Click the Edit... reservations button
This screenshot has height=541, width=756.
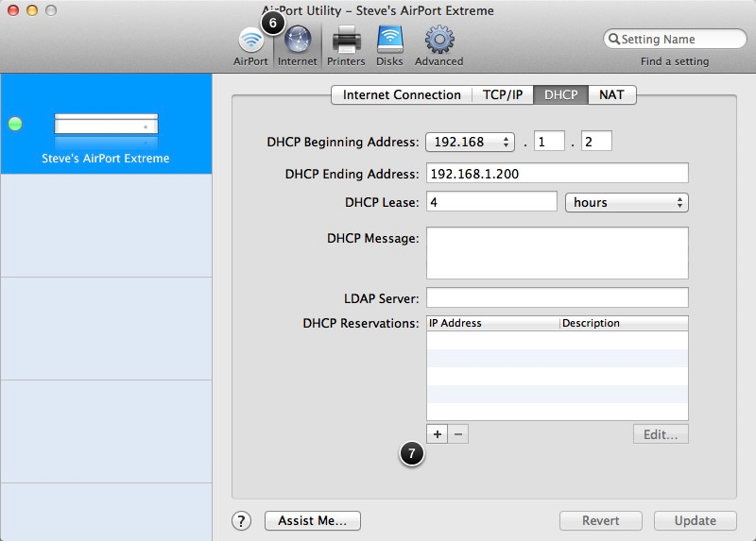tap(661, 434)
